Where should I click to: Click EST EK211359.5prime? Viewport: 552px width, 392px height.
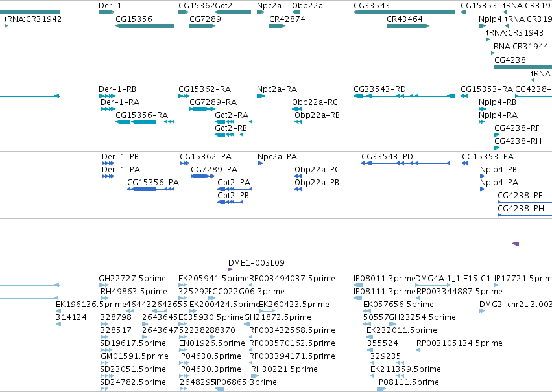click(387, 376)
